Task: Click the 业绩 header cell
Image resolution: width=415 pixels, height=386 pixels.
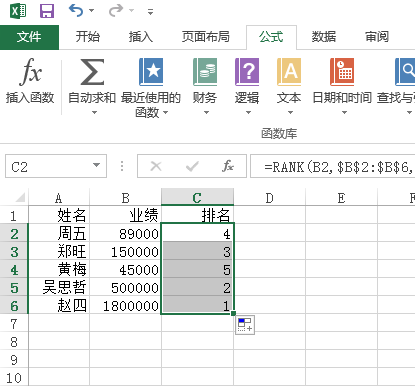Action: [126, 215]
